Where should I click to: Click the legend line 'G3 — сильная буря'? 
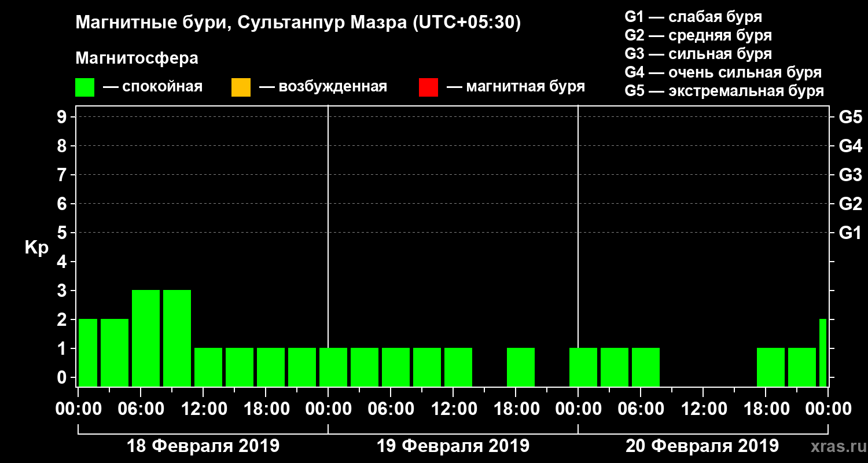tap(698, 54)
